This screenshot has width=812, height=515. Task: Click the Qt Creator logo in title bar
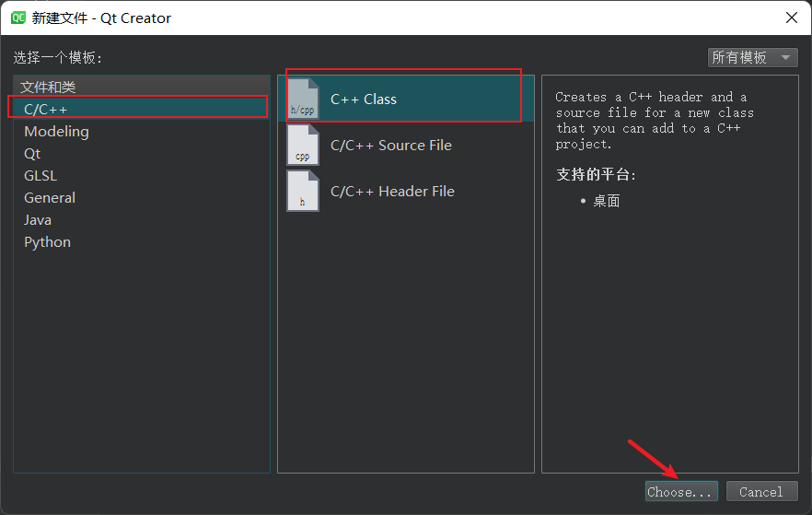[18, 18]
